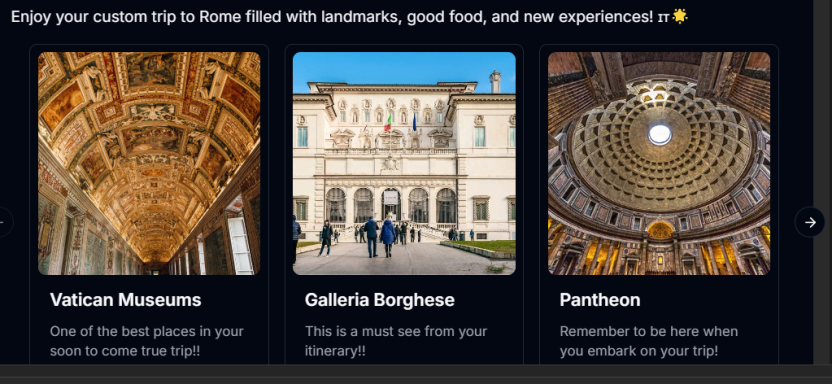Go back with the left carousel arrow
832x384 pixels.
pos(4,222)
